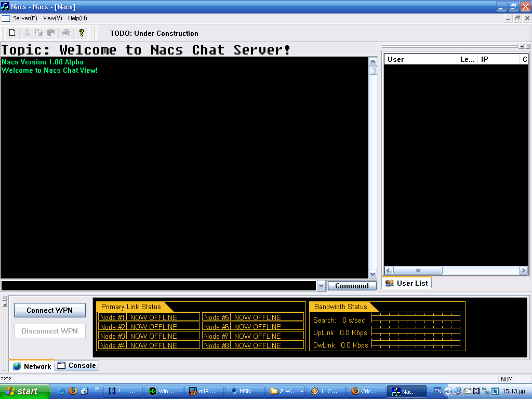This screenshot has height=399, width=532.
Task: Click the New document toolbar icon
Action: pos(12,33)
